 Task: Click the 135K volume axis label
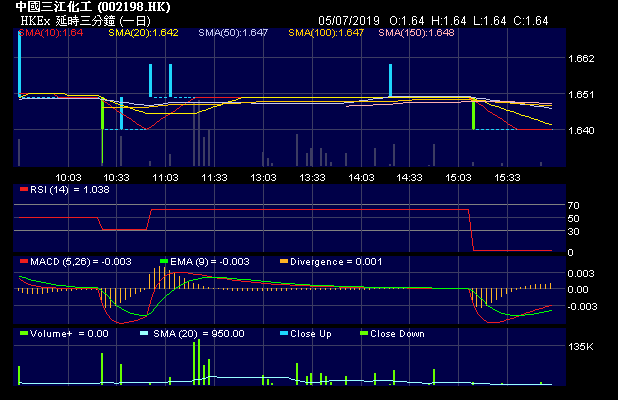581,347
